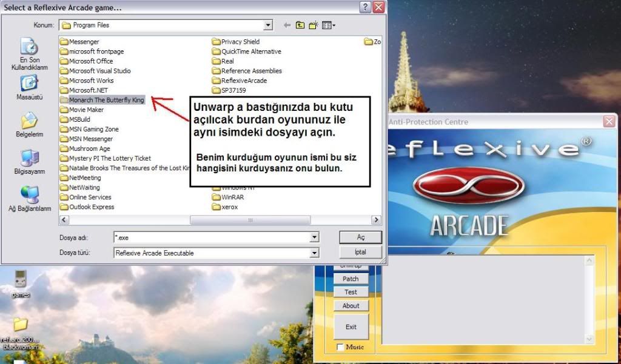Select the "NetWaiting" folder
Viewport: 621px width, 364px height.
click(80, 188)
